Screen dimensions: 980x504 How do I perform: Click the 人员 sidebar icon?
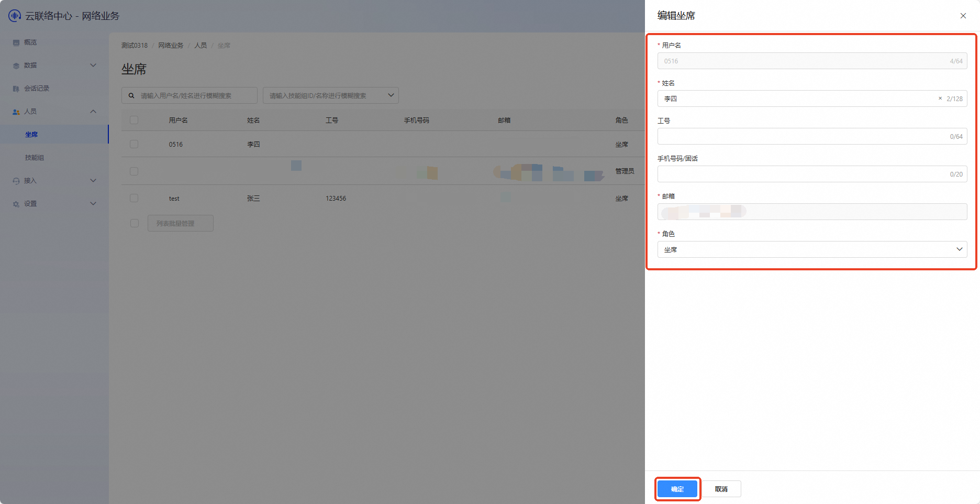pos(16,112)
